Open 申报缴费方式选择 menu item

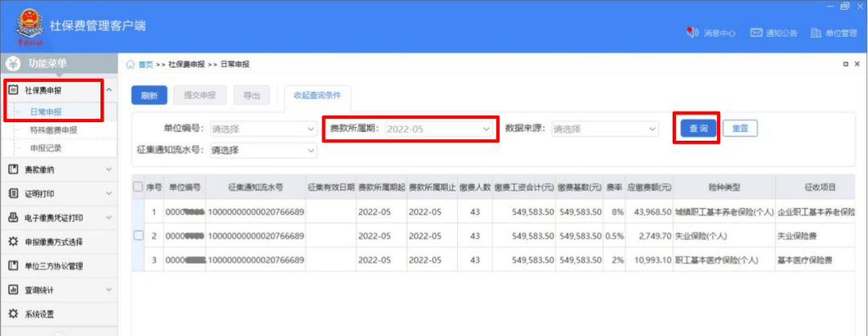tap(55, 242)
